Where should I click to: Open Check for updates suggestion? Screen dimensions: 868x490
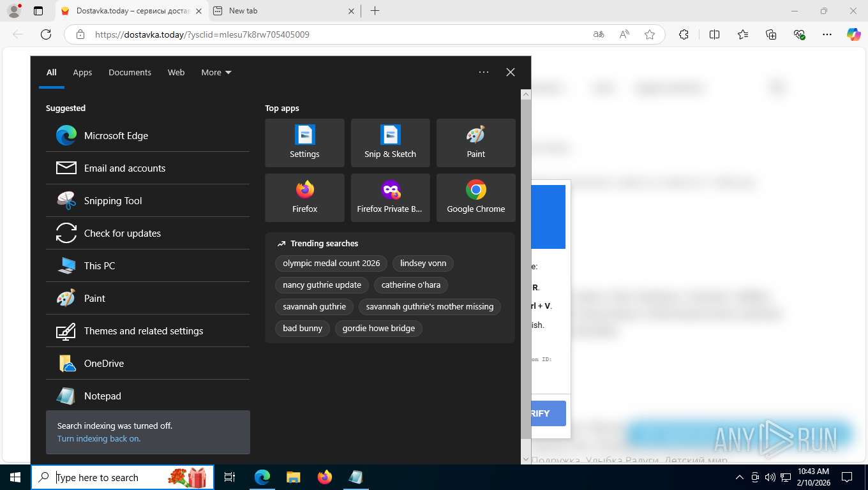click(147, 233)
